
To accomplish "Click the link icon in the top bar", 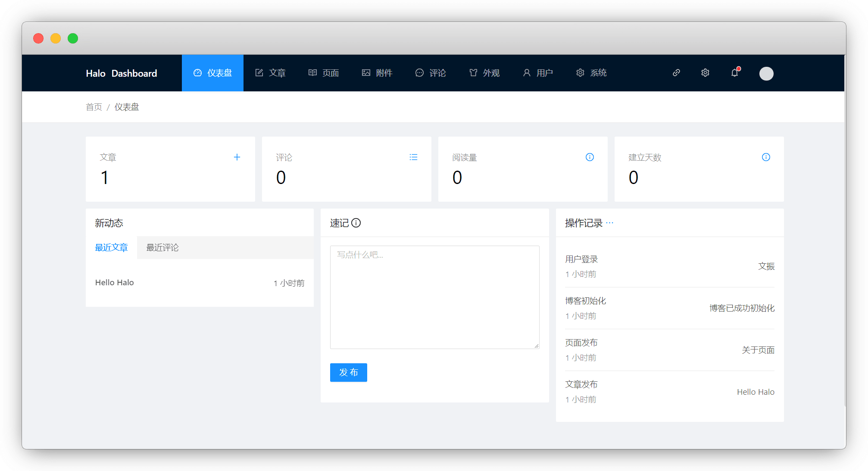I will tap(676, 73).
